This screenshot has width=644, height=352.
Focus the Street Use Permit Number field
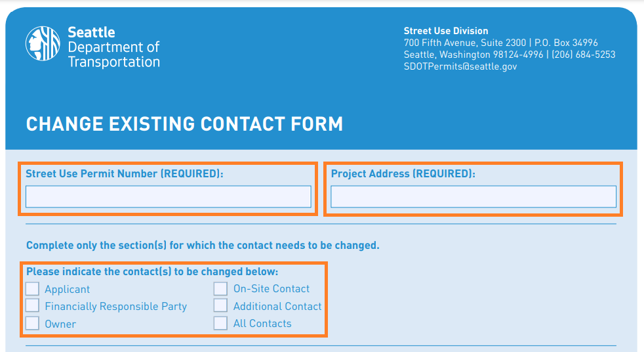168,196
